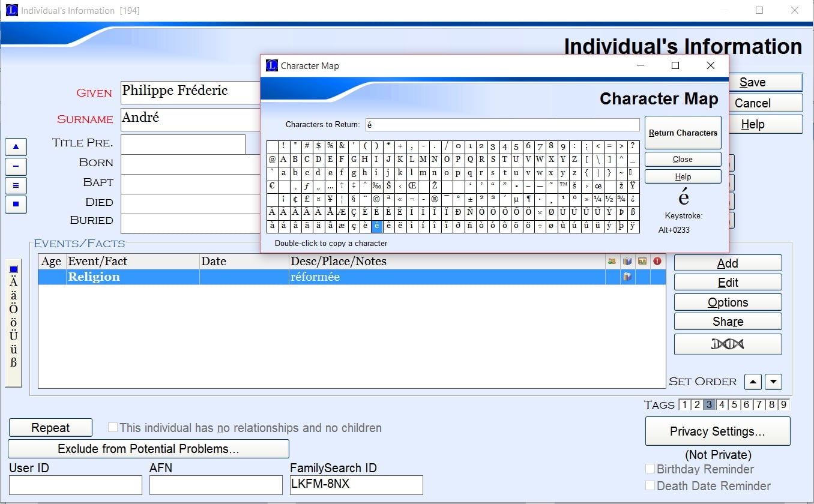Edit the selected Religion event

pyautogui.click(x=728, y=283)
